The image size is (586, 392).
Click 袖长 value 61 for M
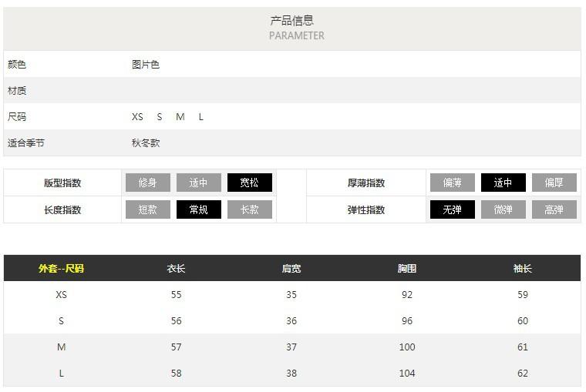coord(523,347)
